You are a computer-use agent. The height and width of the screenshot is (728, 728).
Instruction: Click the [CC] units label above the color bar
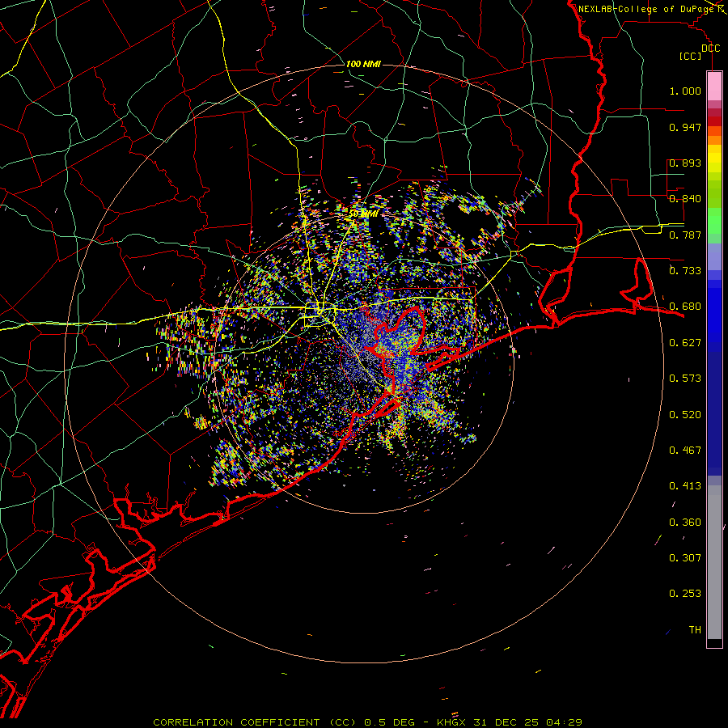coord(691,56)
